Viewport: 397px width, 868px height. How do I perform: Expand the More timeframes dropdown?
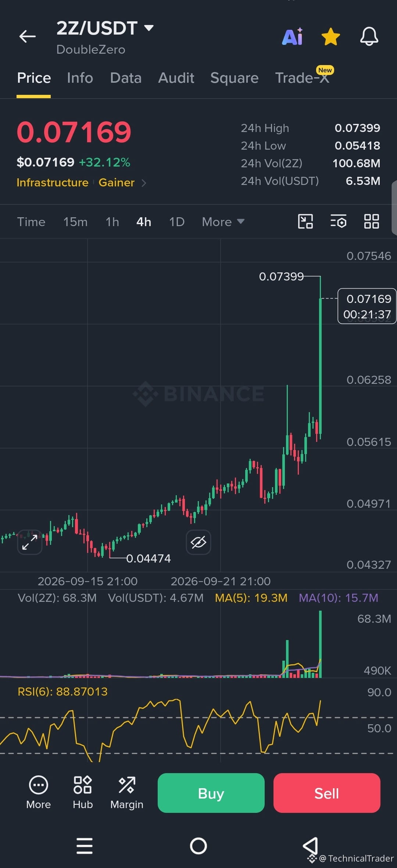coord(223,222)
